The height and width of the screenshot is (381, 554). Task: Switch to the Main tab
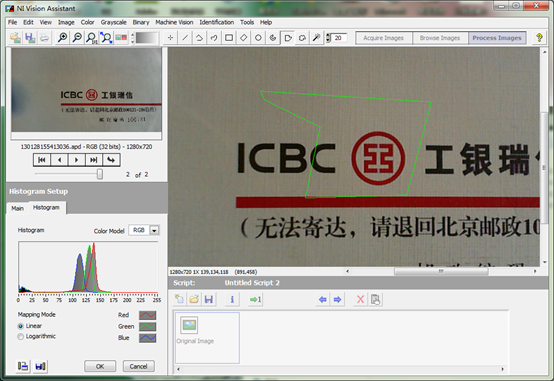pyautogui.click(x=17, y=208)
